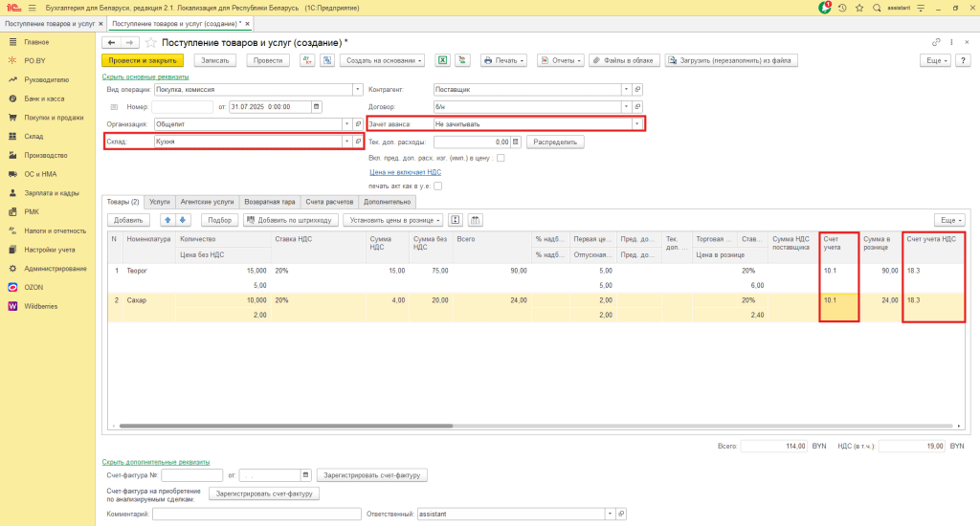This screenshot has height=526, width=980.
Task: Open the main hamburger menu
Action: 32,8
